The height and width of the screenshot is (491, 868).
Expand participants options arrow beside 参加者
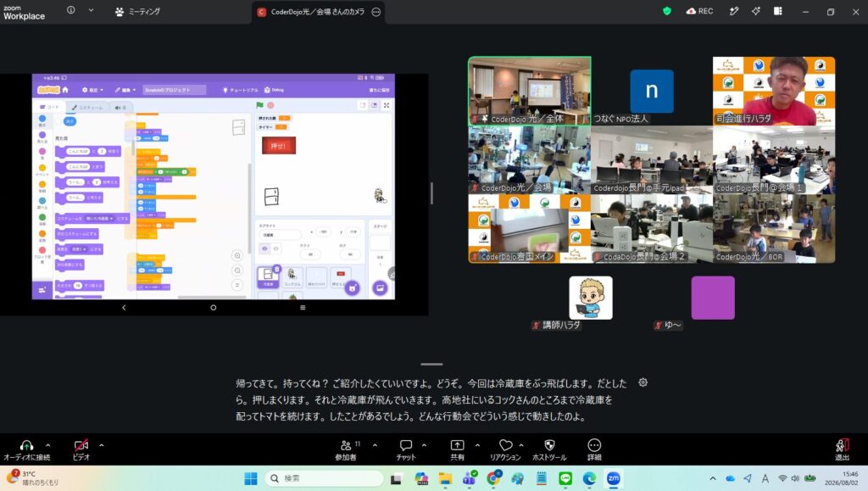point(375,445)
